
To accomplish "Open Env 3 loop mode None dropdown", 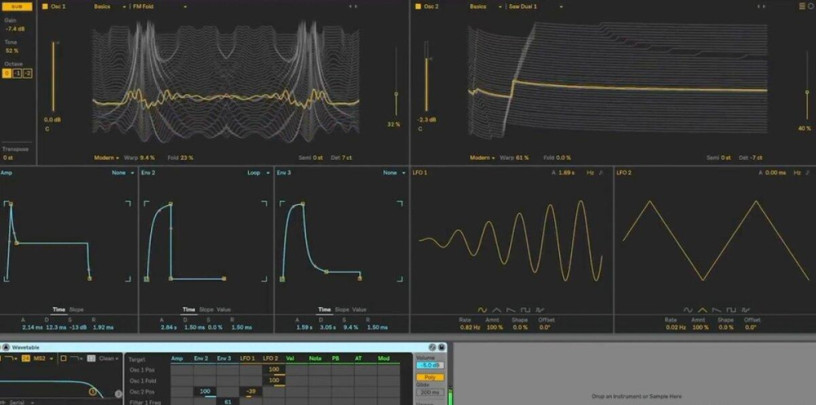I will pos(394,173).
